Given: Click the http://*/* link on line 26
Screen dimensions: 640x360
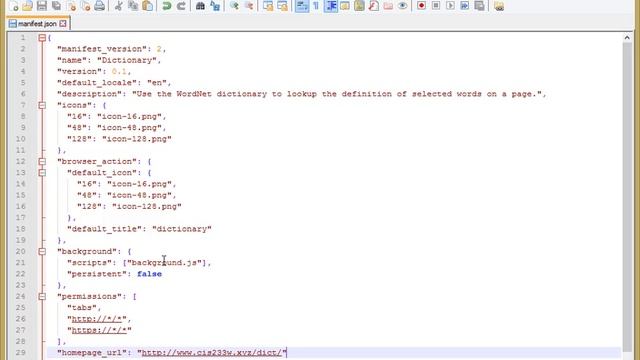Looking at the screenshot, I should click(97, 319).
